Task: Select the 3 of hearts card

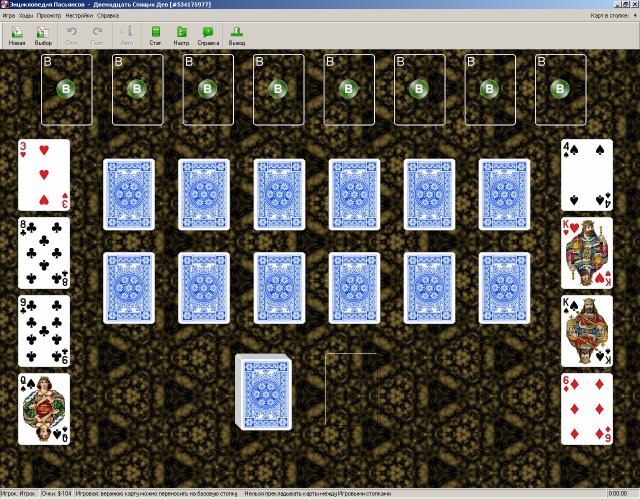Action: point(44,174)
